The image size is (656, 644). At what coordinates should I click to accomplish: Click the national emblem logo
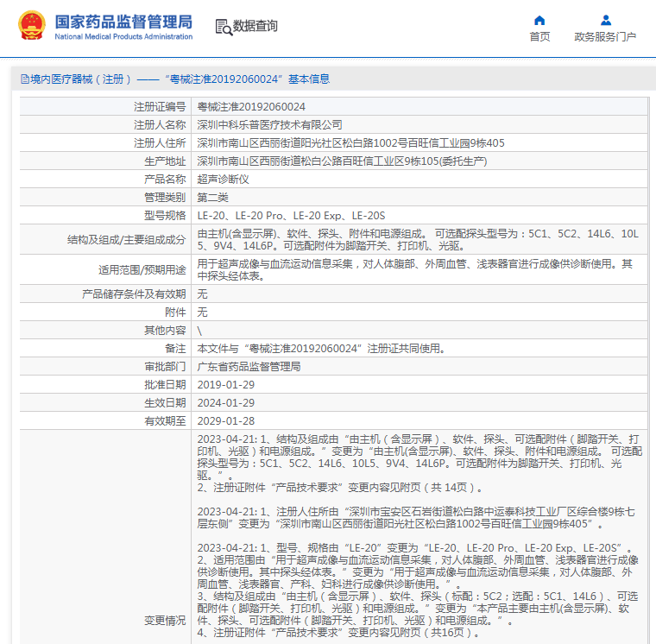33,26
